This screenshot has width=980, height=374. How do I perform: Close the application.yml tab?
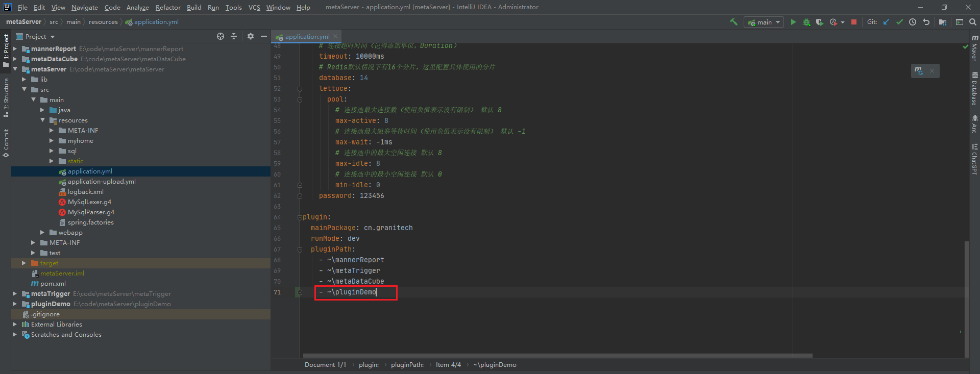335,36
